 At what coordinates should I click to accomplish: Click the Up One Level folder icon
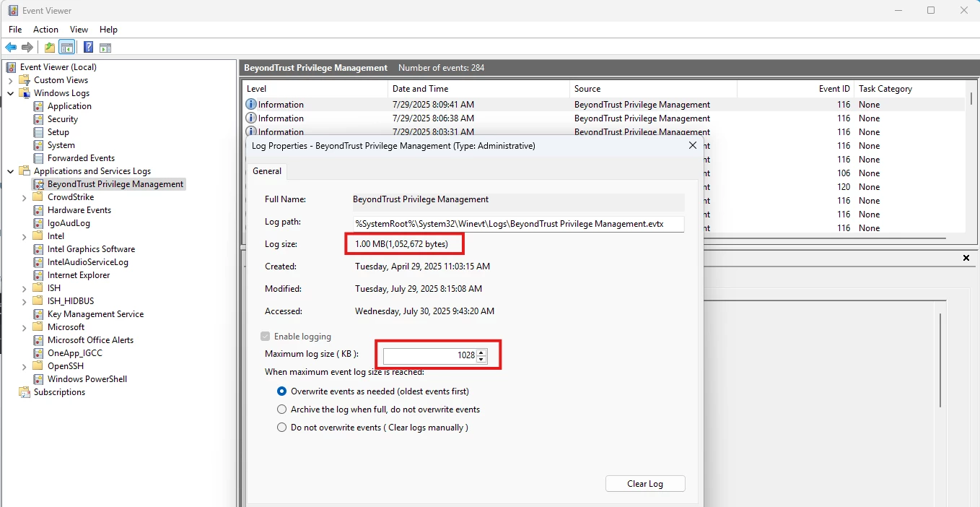pyautogui.click(x=49, y=48)
